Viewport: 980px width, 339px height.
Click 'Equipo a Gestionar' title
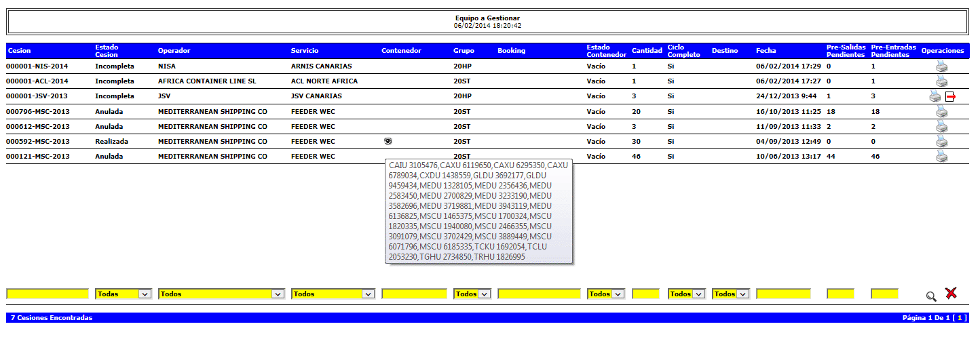[487, 18]
